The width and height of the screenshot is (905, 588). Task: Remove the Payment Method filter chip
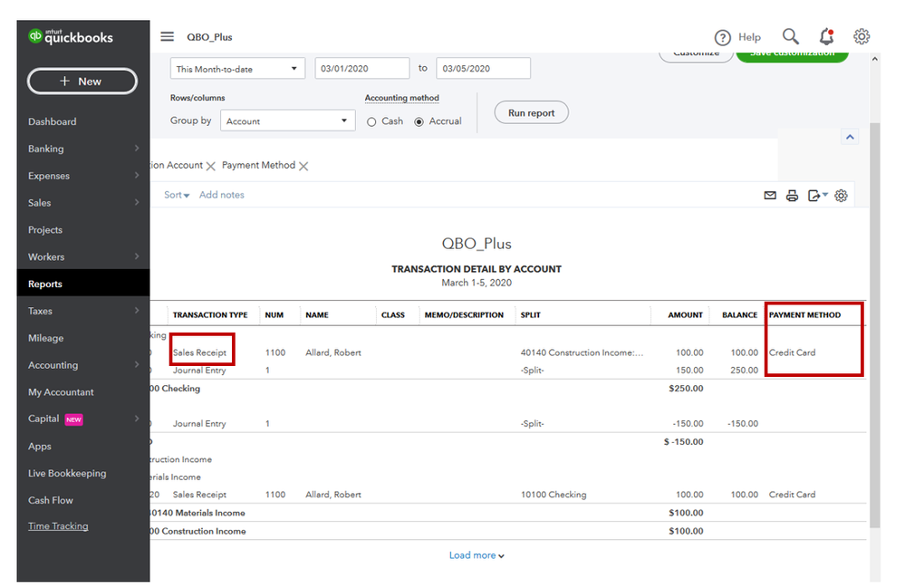click(303, 166)
